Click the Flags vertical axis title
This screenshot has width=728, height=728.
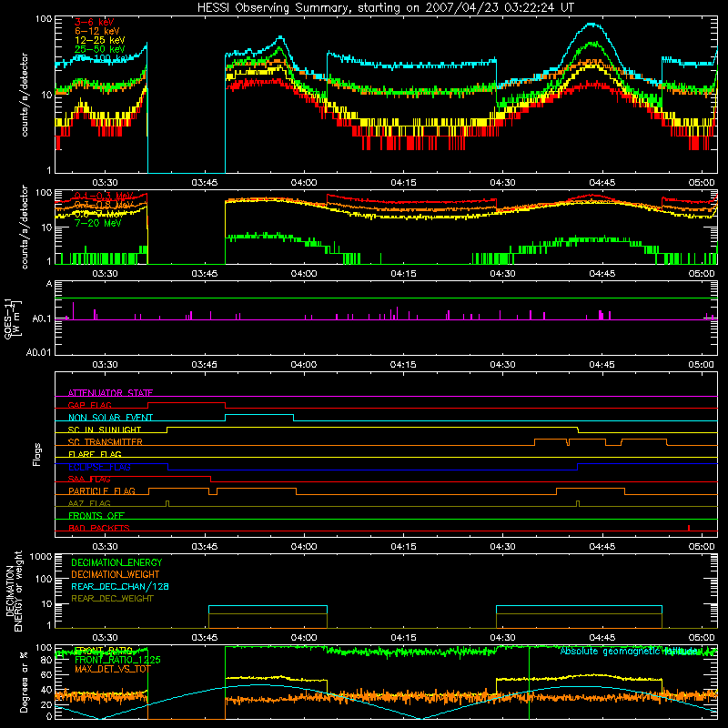coord(36,454)
